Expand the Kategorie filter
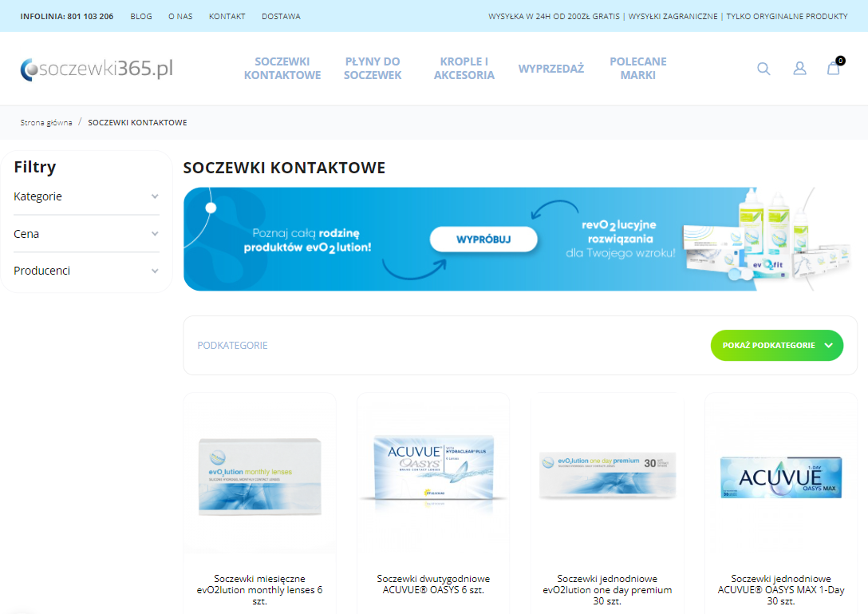Image resolution: width=868 pixels, height=614 pixels. [86, 196]
